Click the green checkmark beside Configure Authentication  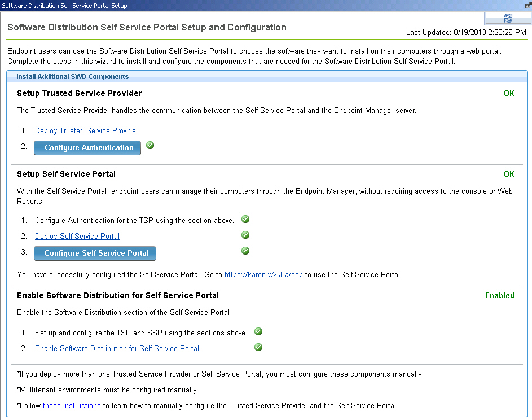pos(150,145)
